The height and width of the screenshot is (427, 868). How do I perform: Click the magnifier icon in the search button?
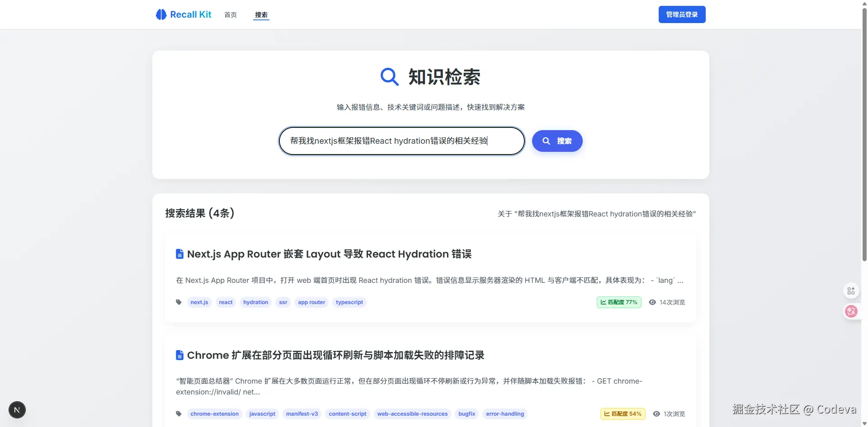pyautogui.click(x=546, y=141)
